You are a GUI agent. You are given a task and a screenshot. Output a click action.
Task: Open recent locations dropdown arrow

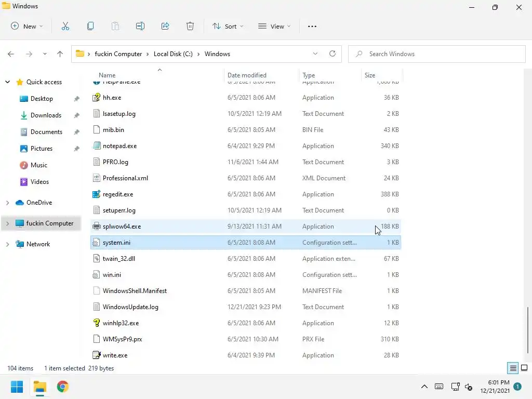point(45,54)
